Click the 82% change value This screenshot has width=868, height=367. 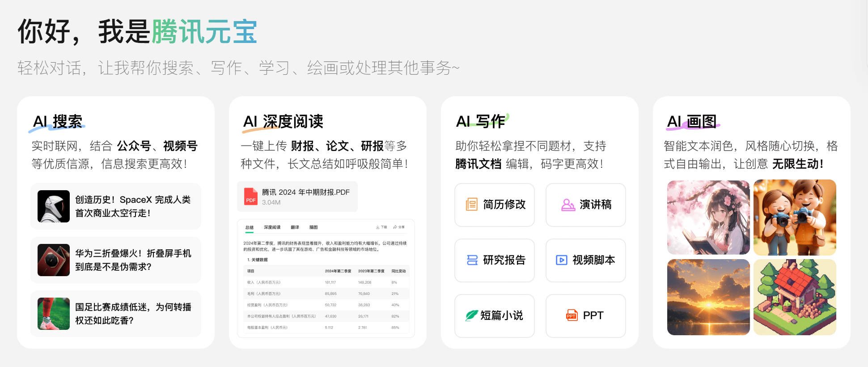(395, 316)
